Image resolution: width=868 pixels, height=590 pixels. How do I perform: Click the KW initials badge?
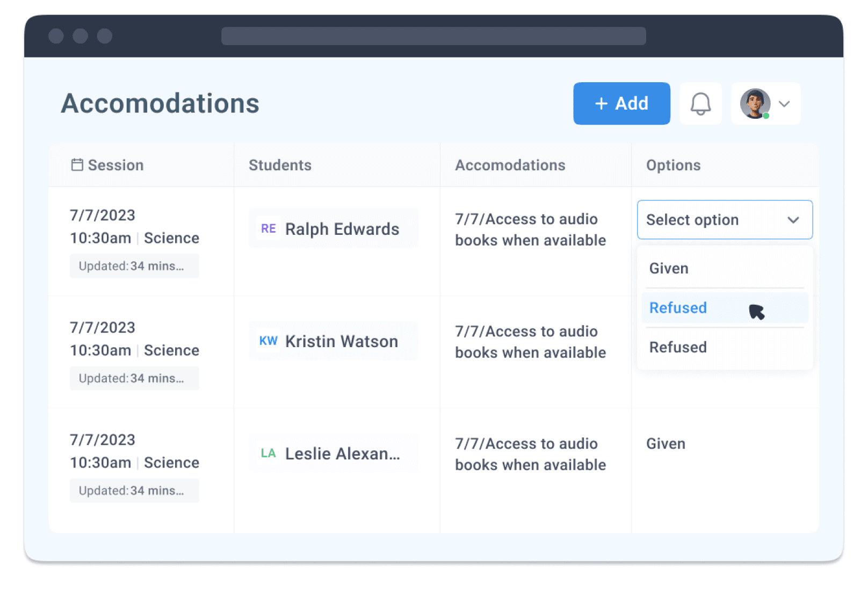tap(268, 341)
